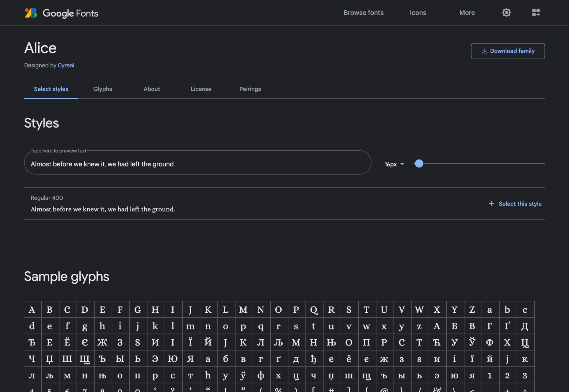Open the Cyreal designer link
Screen dimensions: 569x392
[x=66, y=65]
